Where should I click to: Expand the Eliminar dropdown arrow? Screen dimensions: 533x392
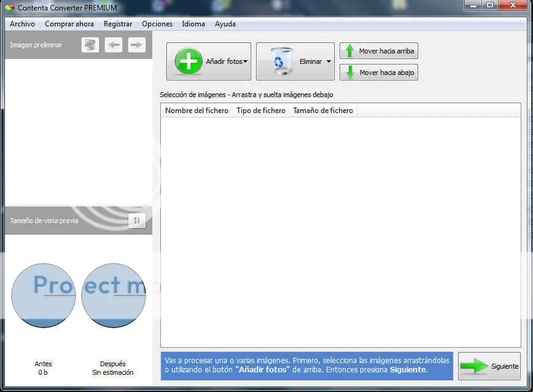[x=329, y=61]
